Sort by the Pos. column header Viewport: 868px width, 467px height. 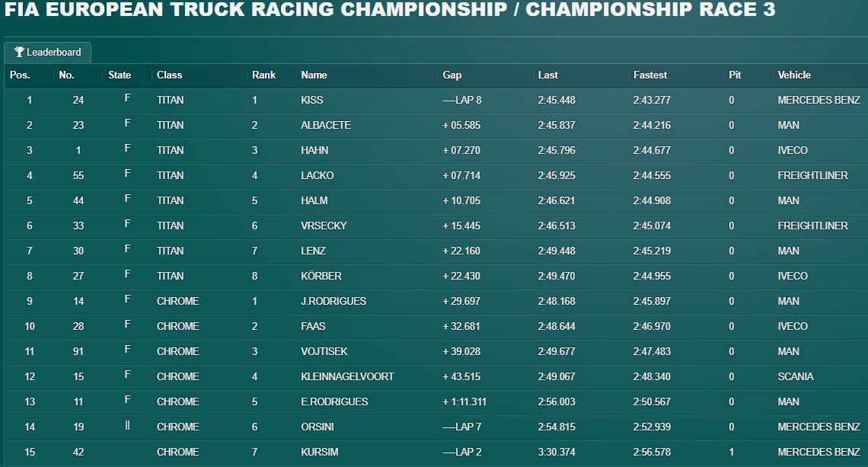pos(20,75)
